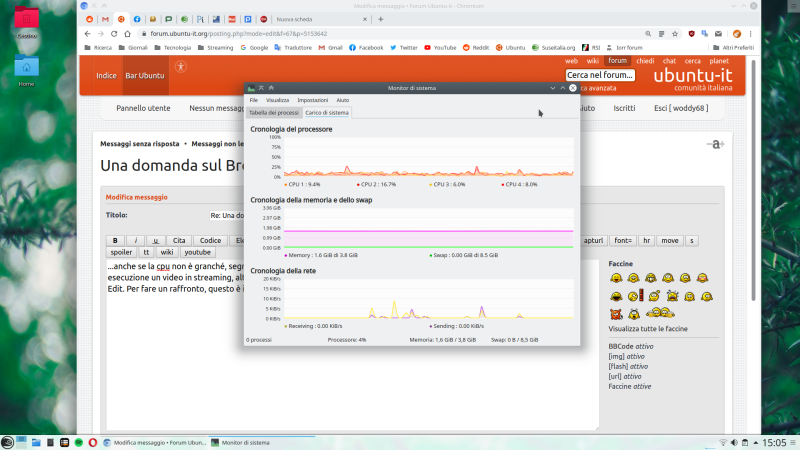Focus the browser address bar
Viewport: 800px width, 450px height.
click(x=388, y=34)
